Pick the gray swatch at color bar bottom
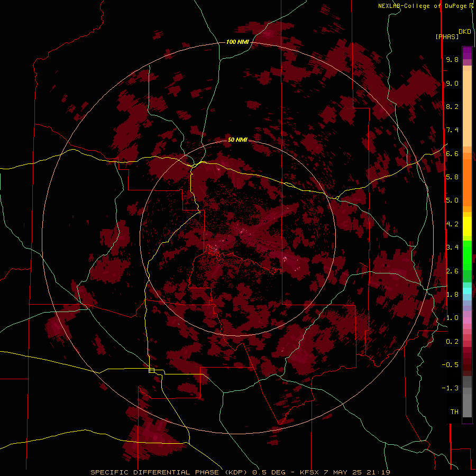 tap(467, 406)
